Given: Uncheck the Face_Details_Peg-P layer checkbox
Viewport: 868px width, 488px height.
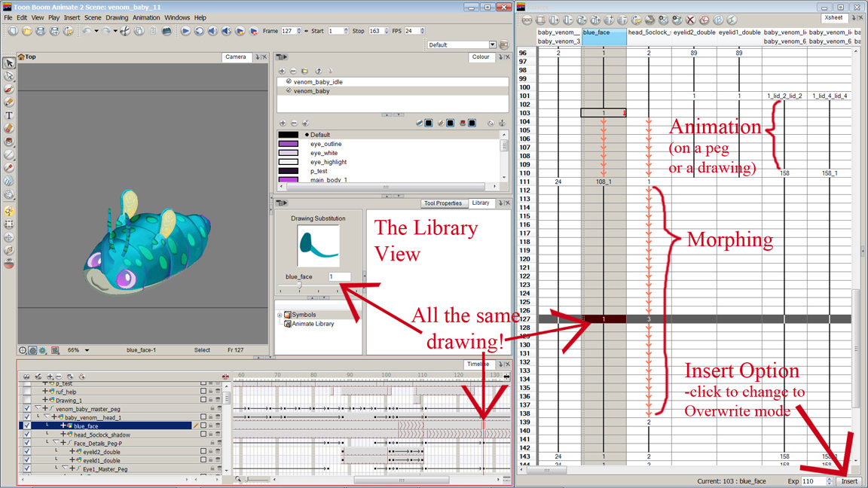Looking at the screenshot, I should [x=26, y=443].
